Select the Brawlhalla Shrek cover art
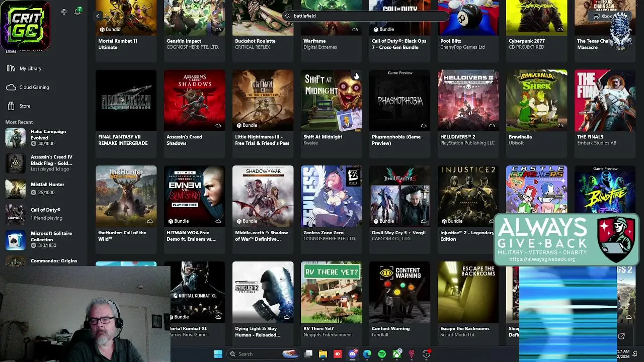The image size is (644, 362). tap(537, 101)
